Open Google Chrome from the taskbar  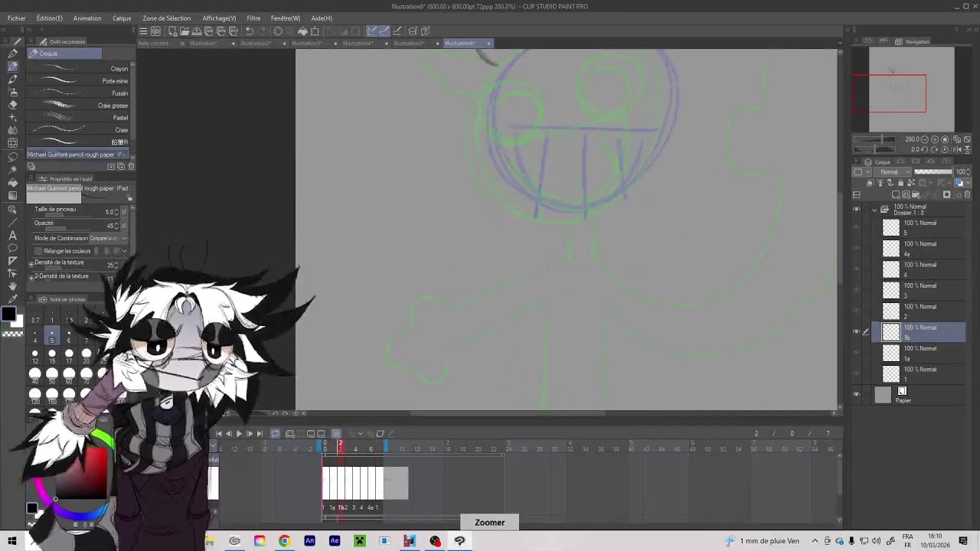pyautogui.click(x=284, y=541)
